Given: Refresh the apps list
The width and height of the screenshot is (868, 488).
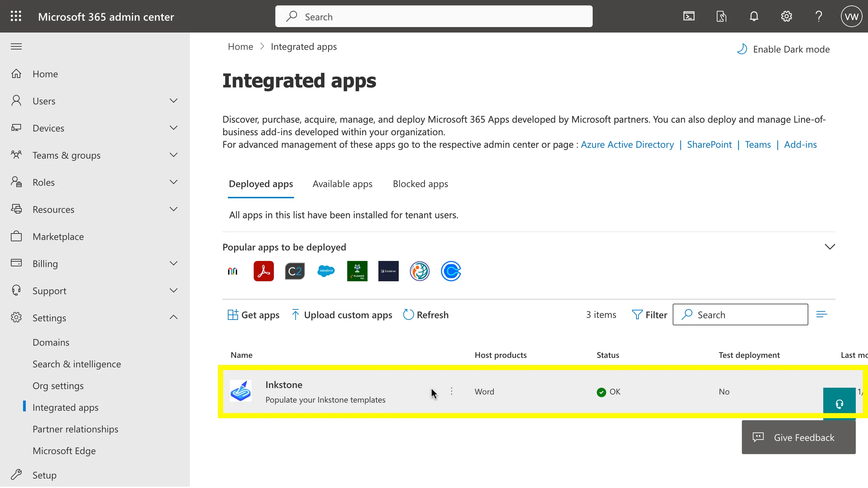Looking at the screenshot, I should [x=426, y=315].
